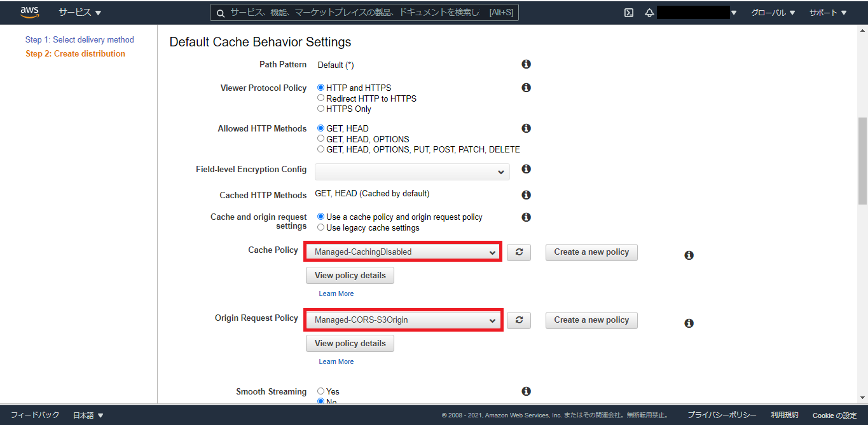Open the サポート support menu

pos(828,13)
